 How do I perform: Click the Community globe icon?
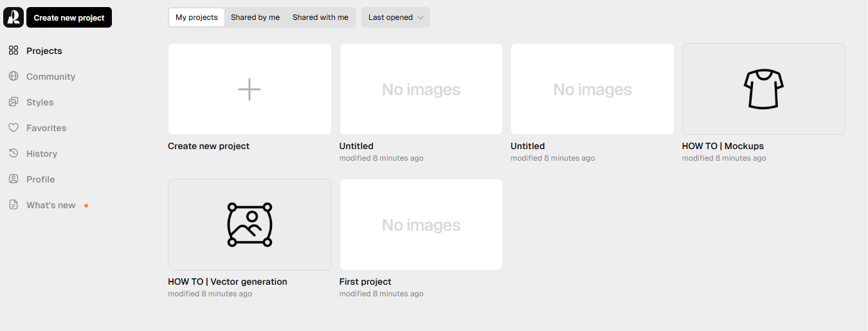[14, 76]
